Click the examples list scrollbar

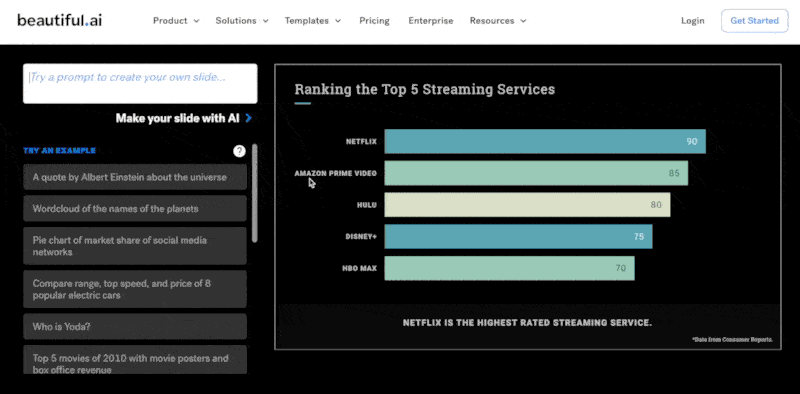(x=255, y=193)
